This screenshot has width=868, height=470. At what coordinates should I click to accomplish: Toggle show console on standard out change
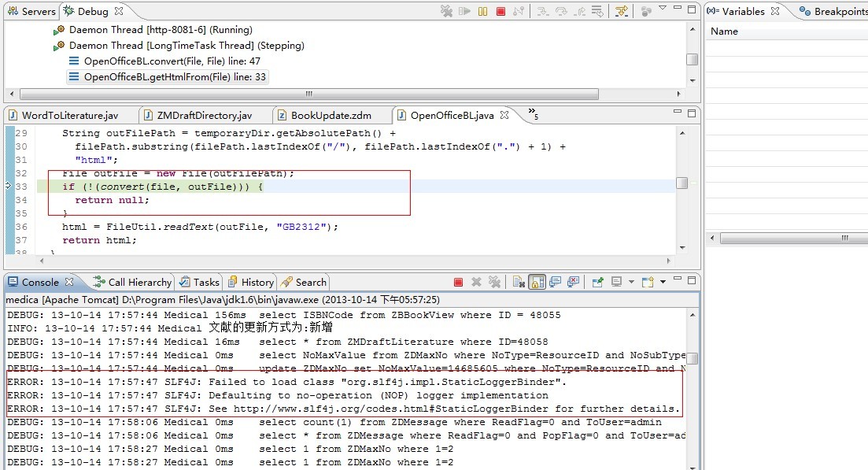(x=556, y=282)
